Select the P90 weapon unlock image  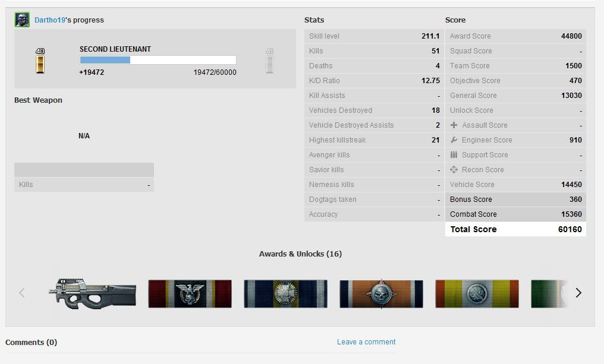coord(93,293)
